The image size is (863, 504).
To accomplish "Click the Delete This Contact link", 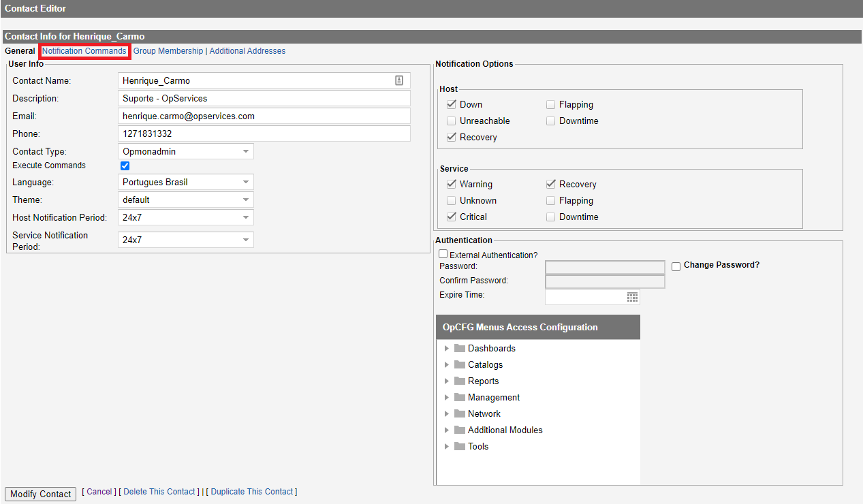I will coord(159,492).
